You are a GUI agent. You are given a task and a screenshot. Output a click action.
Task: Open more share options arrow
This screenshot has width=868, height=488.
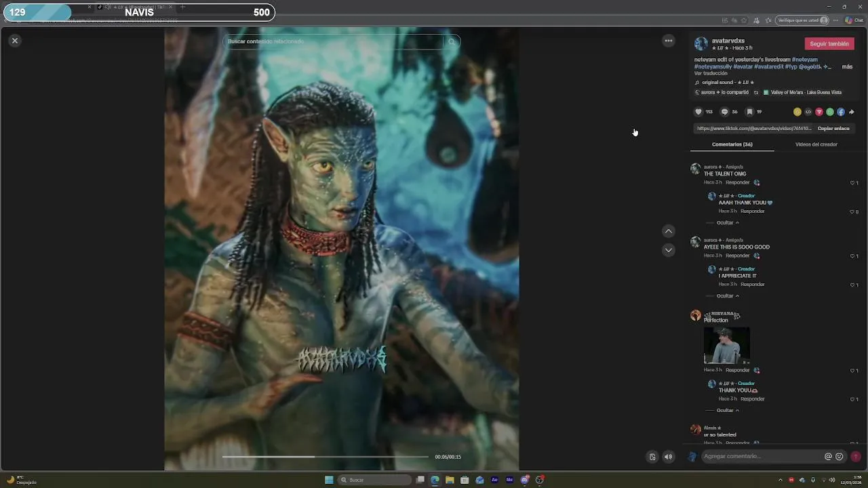coord(852,112)
